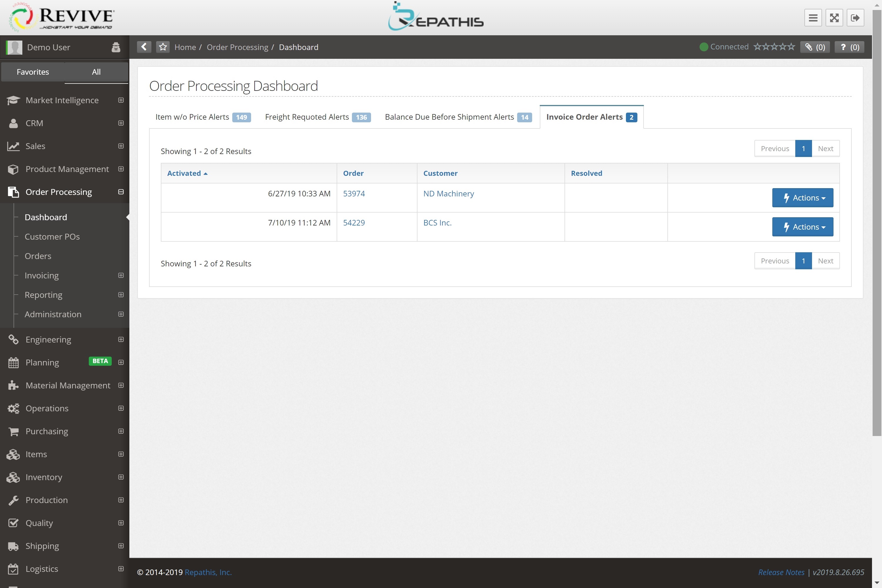
Task: Expand the Purchasing menu section
Action: point(121,431)
